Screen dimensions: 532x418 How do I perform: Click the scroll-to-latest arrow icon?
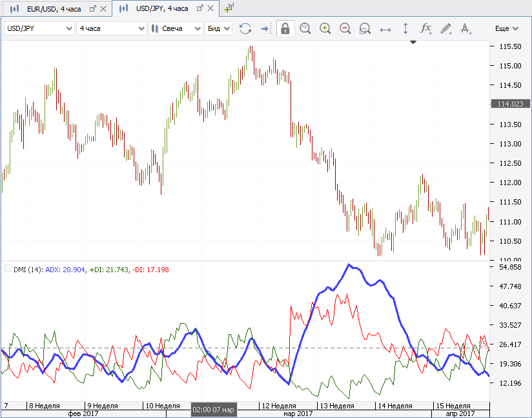click(265, 28)
